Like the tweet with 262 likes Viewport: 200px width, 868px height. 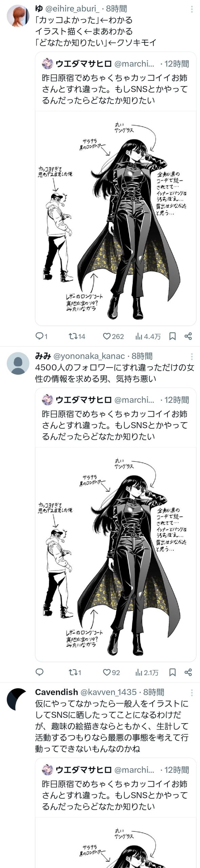pos(113,336)
